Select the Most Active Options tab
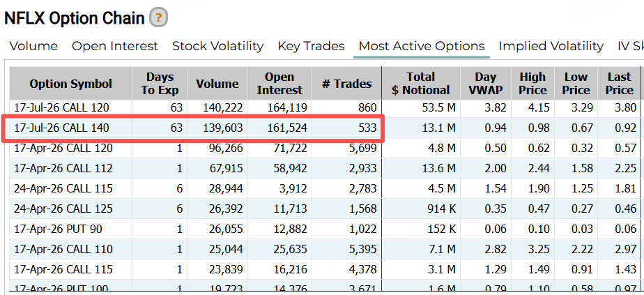 click(422, 46)
